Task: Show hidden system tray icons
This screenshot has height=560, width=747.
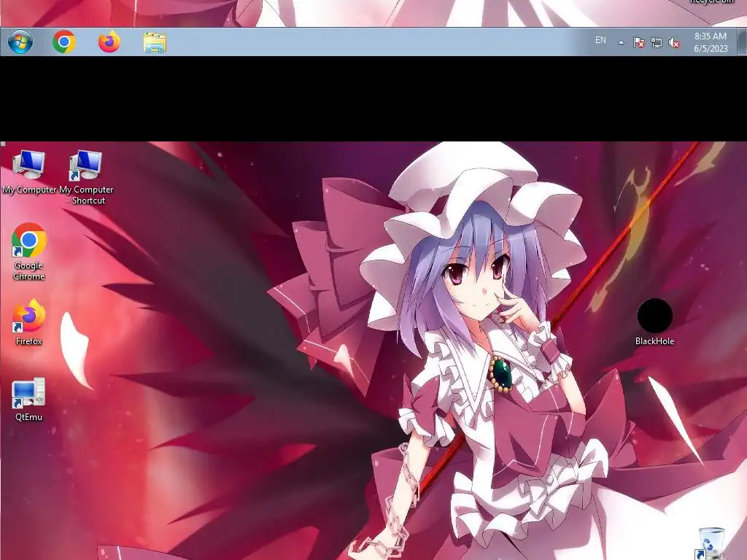Action: (621, 42)
